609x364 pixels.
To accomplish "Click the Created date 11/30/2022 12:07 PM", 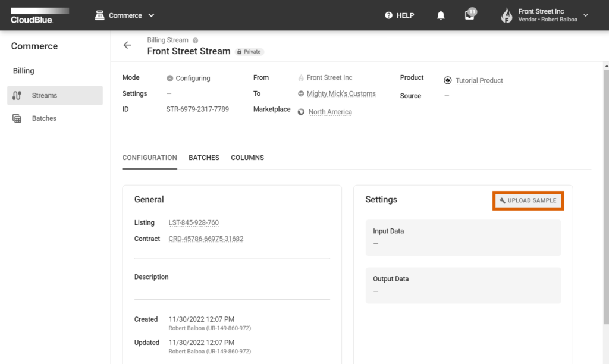I will pyautogui.click(x=201, y=319).
